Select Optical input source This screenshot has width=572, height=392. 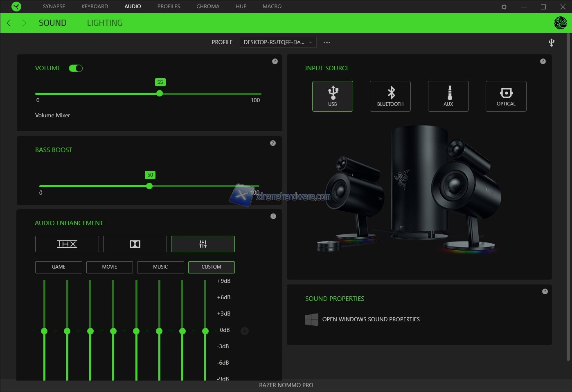coord(506,96)
